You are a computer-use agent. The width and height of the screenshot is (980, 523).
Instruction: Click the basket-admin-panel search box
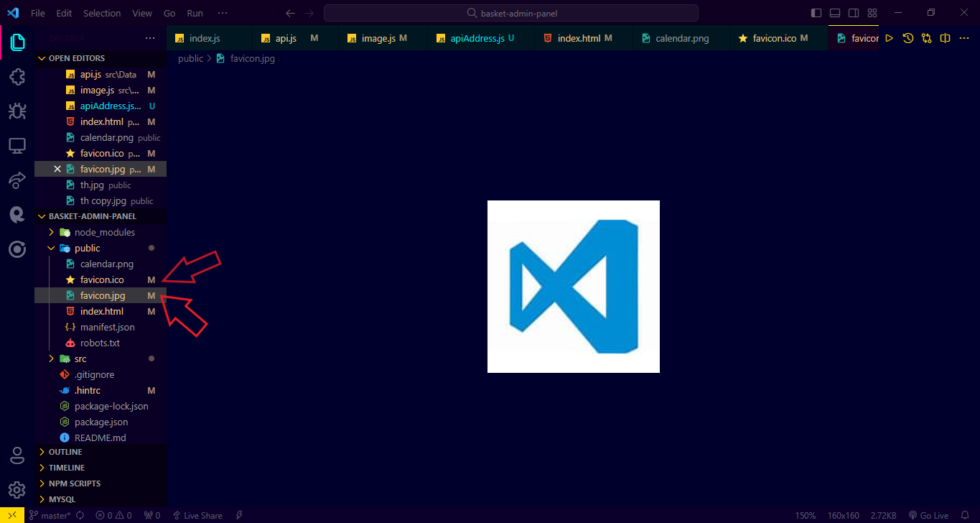pyautogui.click(x=511, y=13)
